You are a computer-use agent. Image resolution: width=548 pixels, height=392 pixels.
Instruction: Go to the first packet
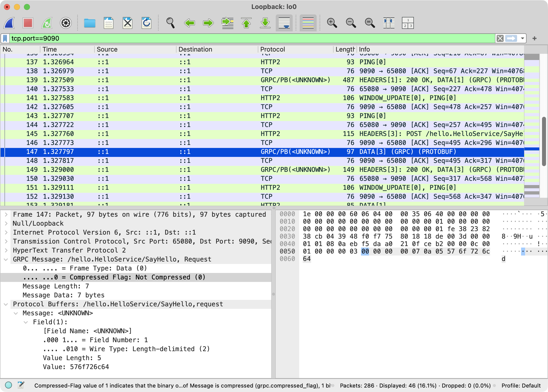click(x=246, y=23)
